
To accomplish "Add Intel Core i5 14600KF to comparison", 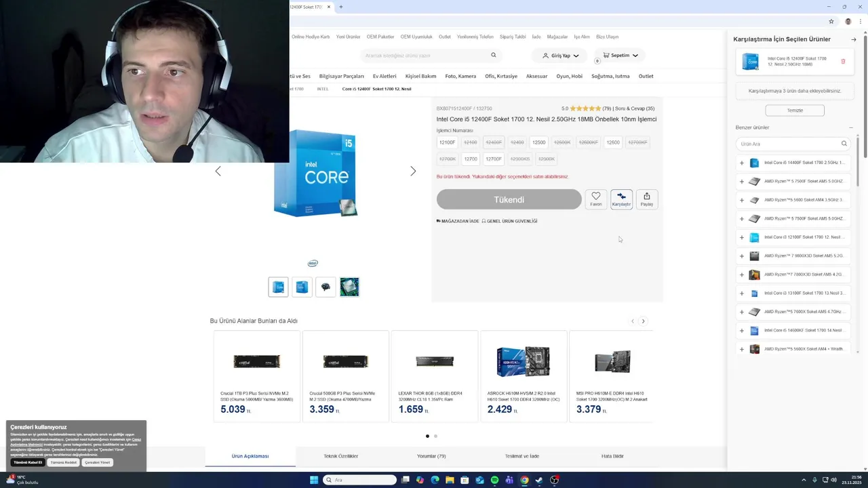I will (x=741, y=331).
